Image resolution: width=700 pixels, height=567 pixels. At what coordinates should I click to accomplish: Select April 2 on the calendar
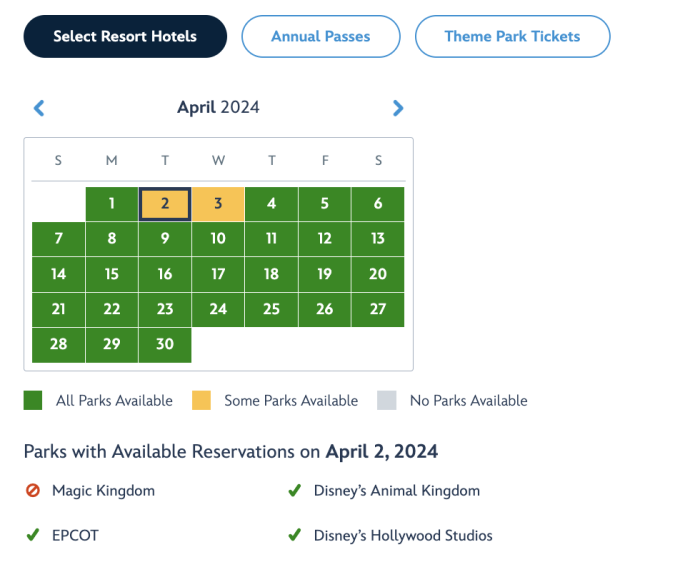[x=165, y=204]
